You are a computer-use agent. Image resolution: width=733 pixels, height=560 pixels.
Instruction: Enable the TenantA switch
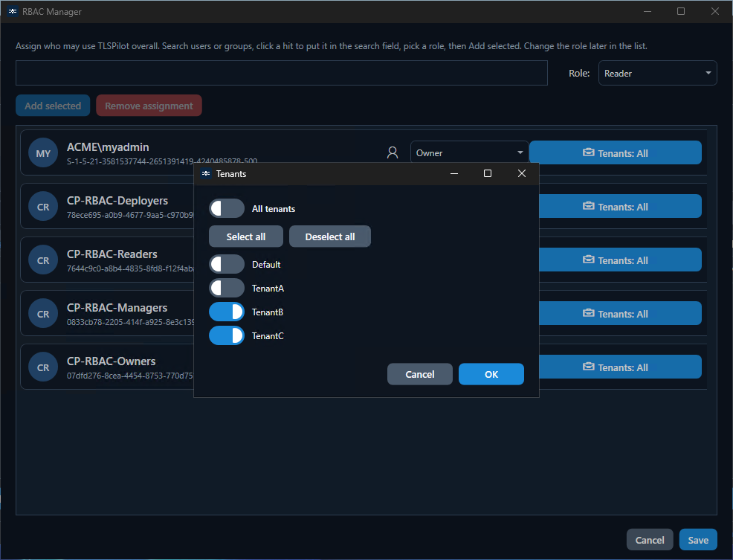point(227,289)
